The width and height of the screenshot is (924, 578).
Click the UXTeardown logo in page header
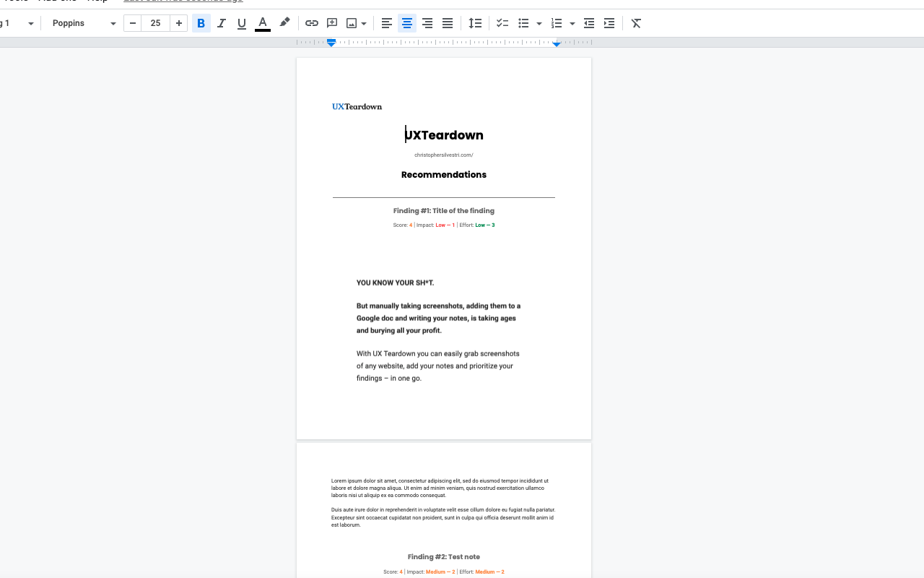click(357, 107)
